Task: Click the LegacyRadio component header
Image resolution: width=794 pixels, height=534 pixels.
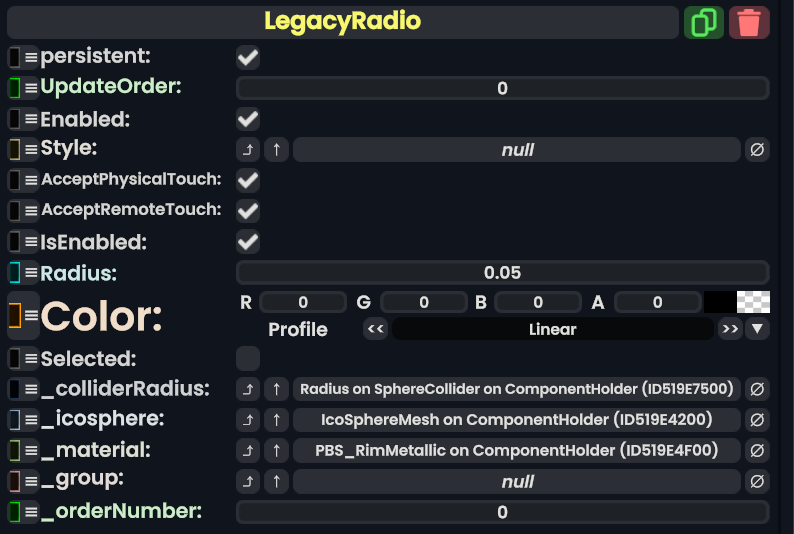Action: [x=342, y=22]
